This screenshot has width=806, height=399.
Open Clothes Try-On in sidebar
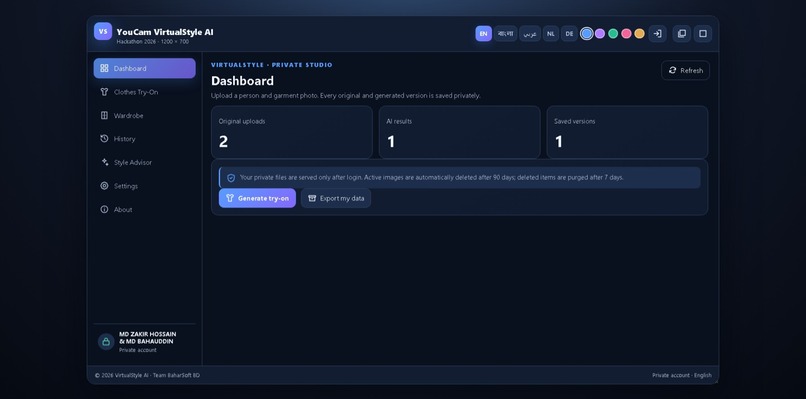point(144,92)
